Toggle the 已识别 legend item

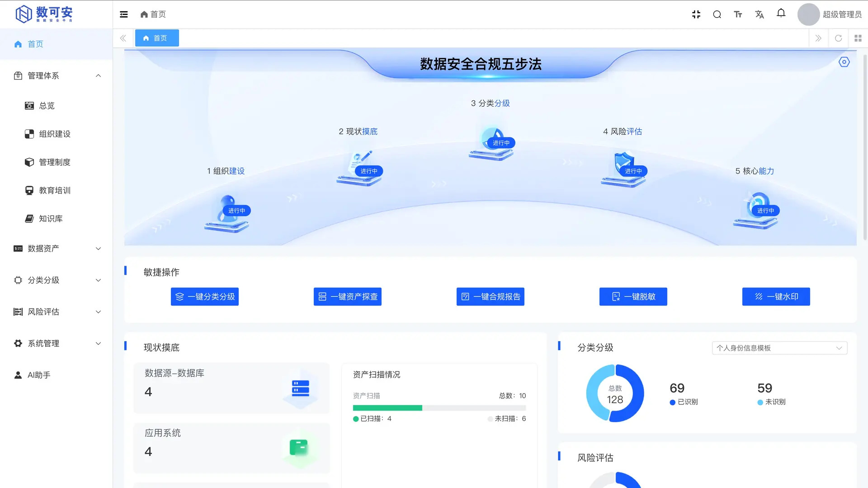[684, 402]
